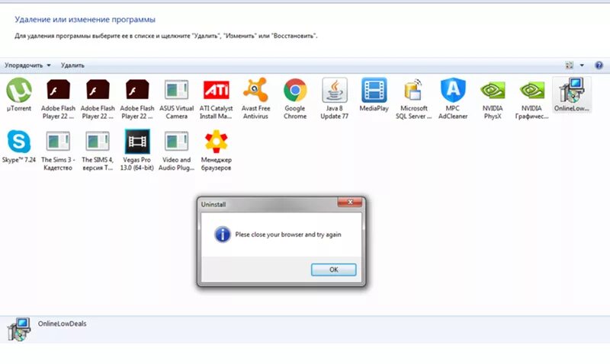Select the MPC AdCleaner icon
This screenshot has height=364, width=610.
(x=453, y=90)
